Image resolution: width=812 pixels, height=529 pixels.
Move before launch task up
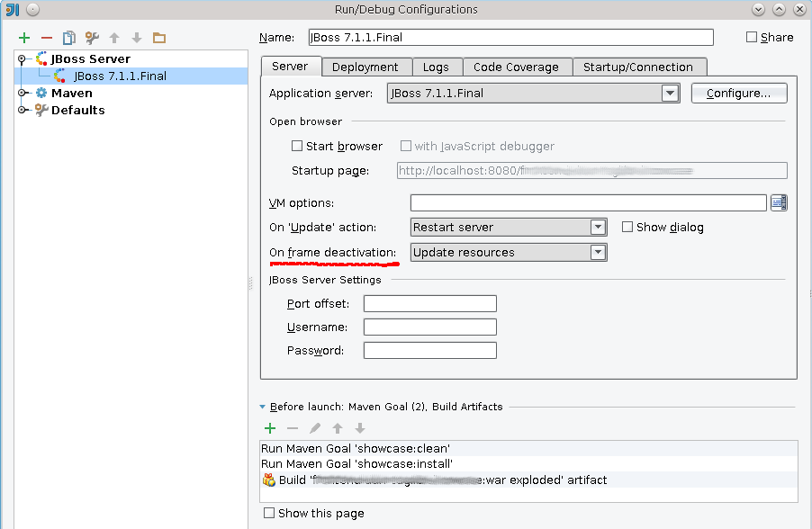[x=338, y=428]
